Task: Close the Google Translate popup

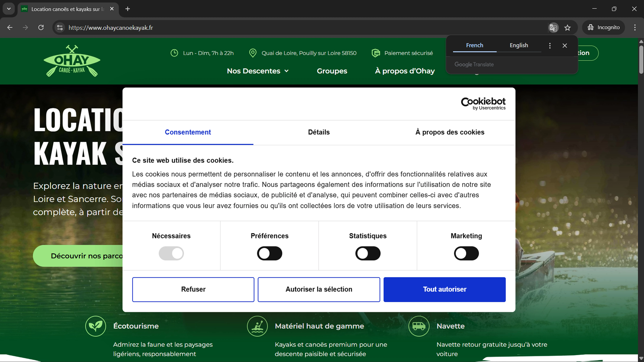Action: 565,46
